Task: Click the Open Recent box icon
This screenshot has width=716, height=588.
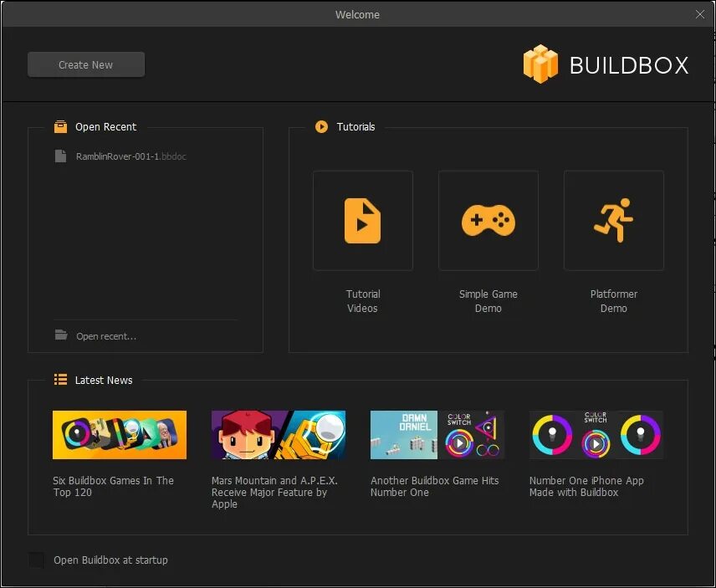Action: pyautogui.click(x=60, y=126)
